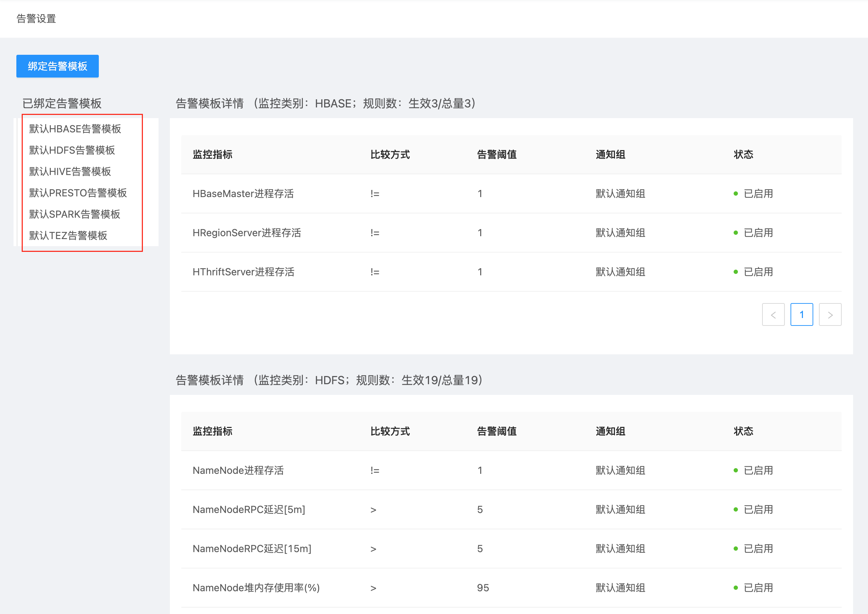868x614 pixels.
Task: Select 默认HBASE告警模板 in the template list
Action: (x=75, y=129)
